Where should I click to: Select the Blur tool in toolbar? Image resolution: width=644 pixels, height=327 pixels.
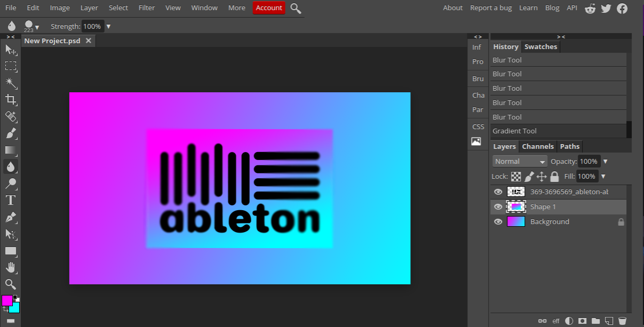pos(10,166)
